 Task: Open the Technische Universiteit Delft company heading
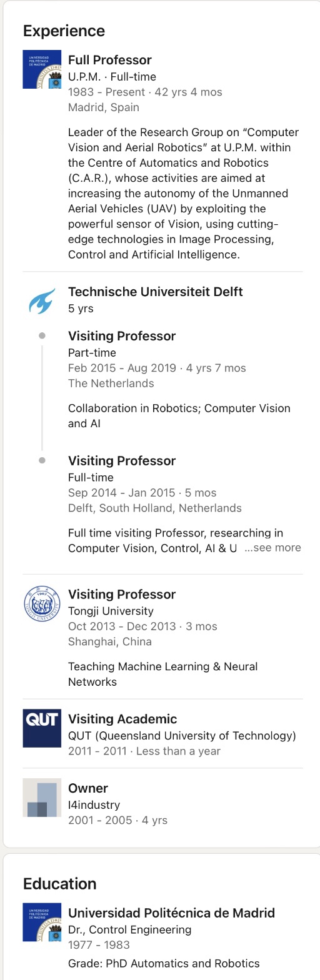(x=156, y=292)
